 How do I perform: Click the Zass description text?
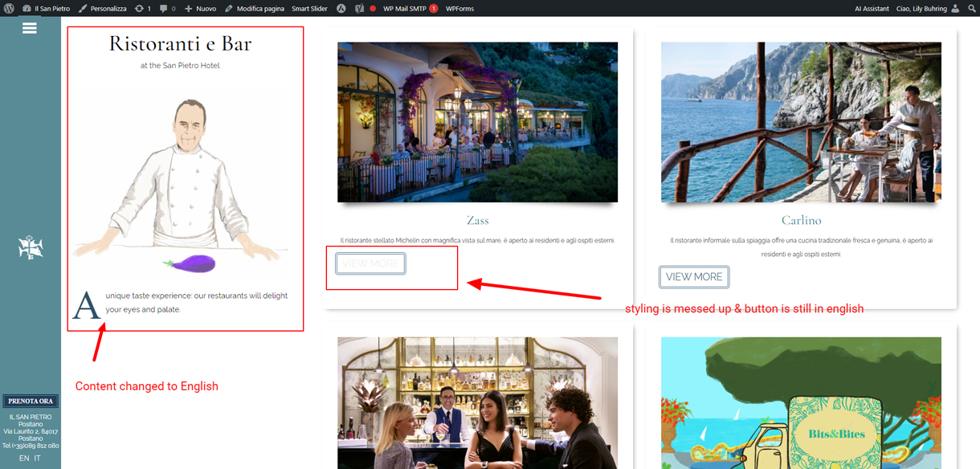477,240
